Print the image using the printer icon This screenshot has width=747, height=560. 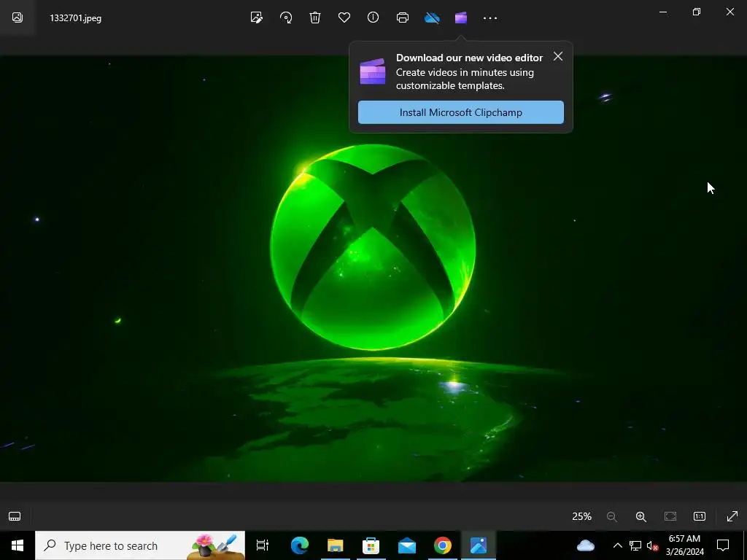tap(403, 17)
